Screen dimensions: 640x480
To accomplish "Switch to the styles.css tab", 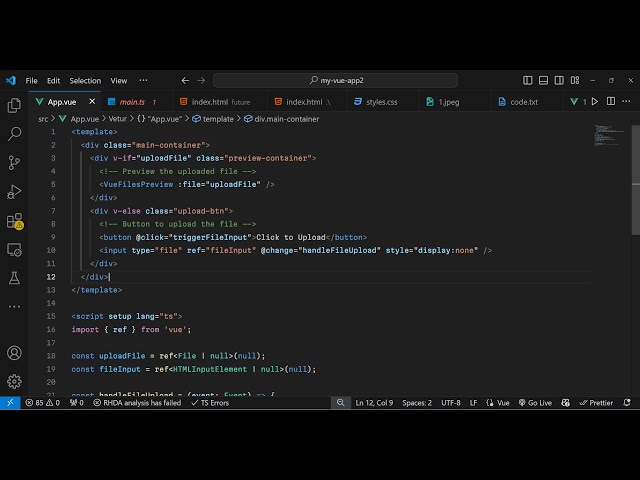I will tap(380, 102).
